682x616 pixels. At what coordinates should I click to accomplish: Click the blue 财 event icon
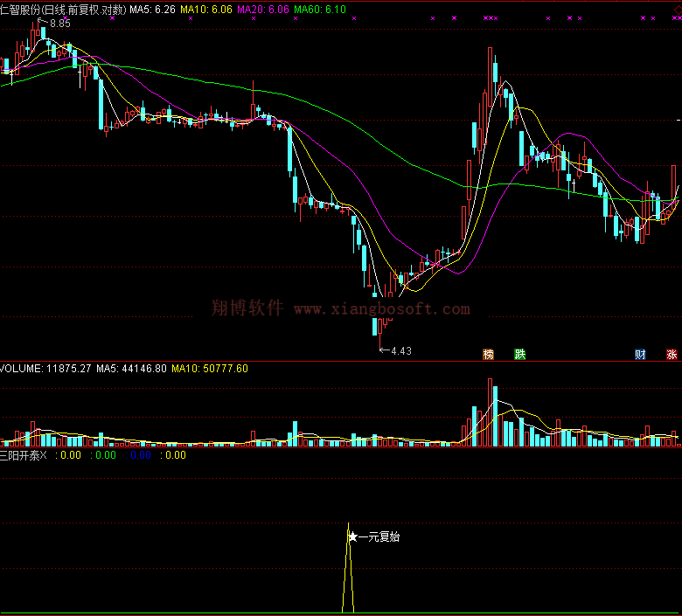[x=640, y=354]
